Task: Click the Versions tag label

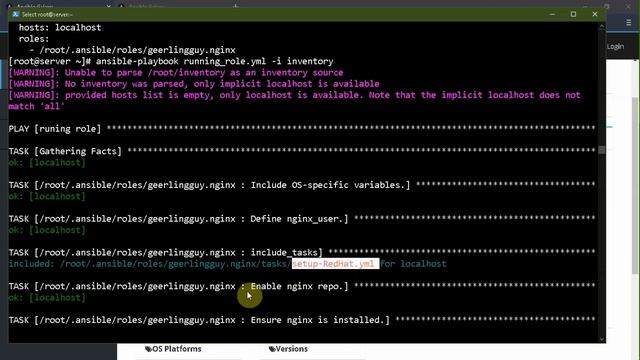Action: pyautogui.click(x=288, y=349)
